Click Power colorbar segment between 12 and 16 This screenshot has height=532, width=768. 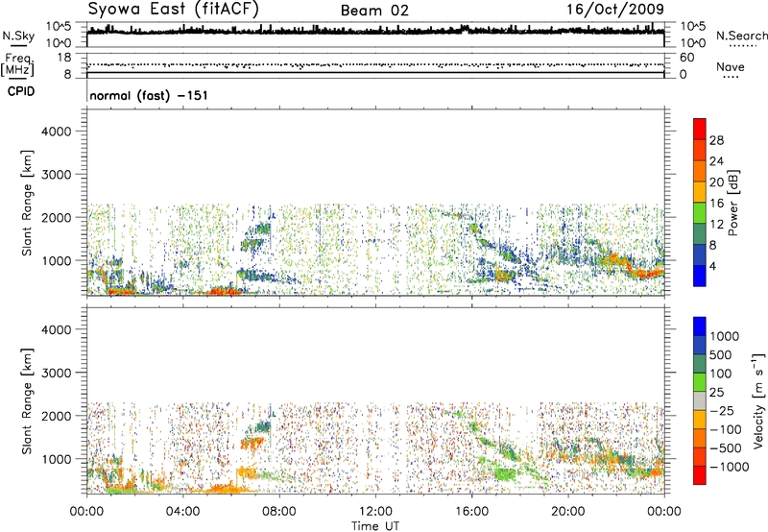click(x=700, y=213)
